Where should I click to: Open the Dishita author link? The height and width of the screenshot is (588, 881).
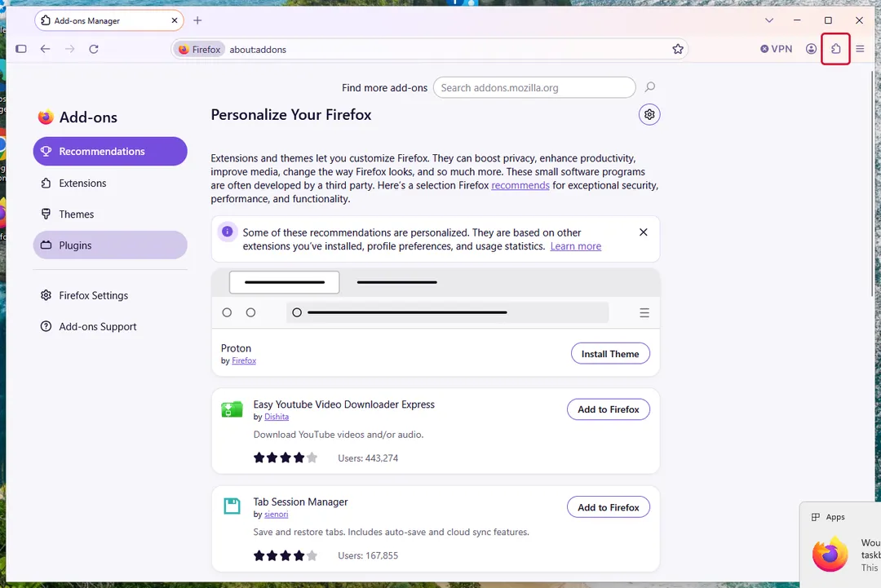277,417
